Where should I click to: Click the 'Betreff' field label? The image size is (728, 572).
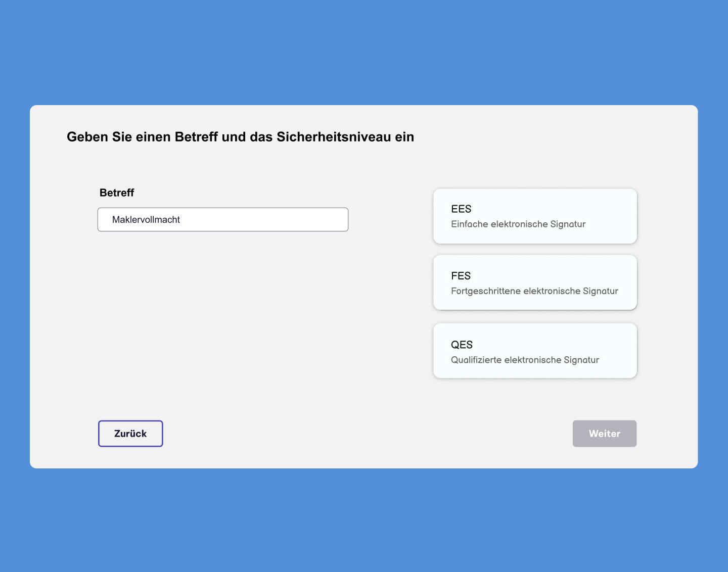click(x=117, y=193)
